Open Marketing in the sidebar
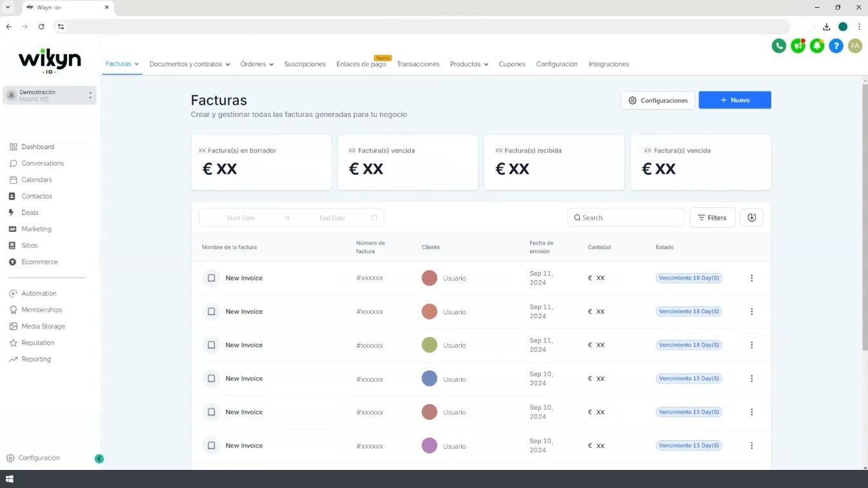Screen dimensions: 868x488 [x=36, y=229]
